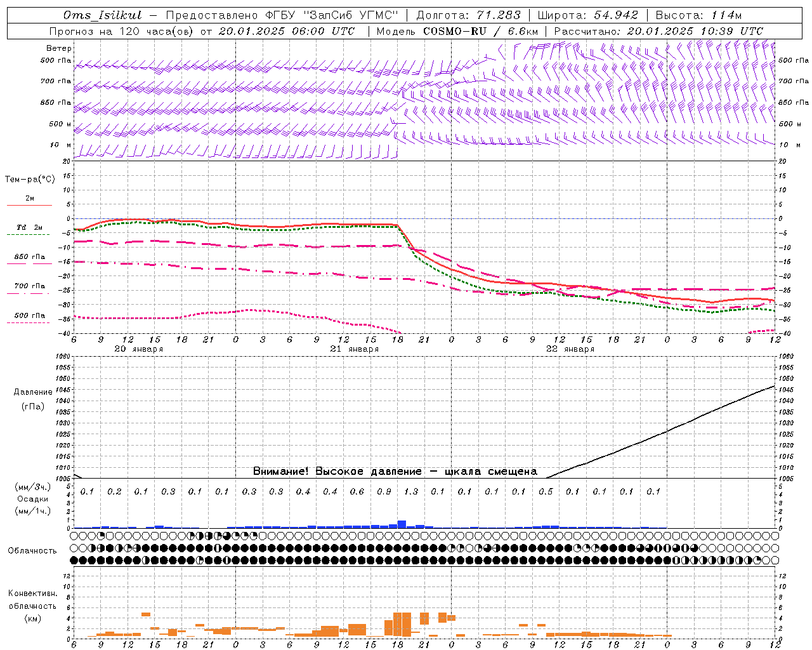812x650 pixels.
Task: Click the Осадки label
Action: tap(33, 499)
